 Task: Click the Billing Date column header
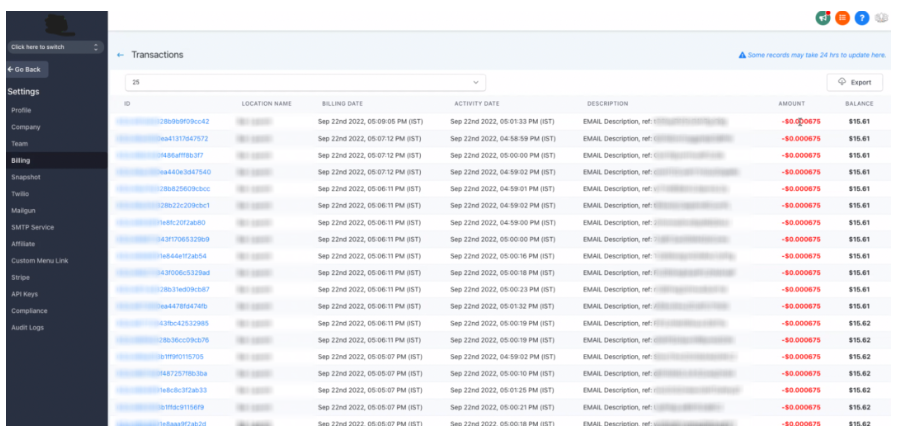pos(343,104)
